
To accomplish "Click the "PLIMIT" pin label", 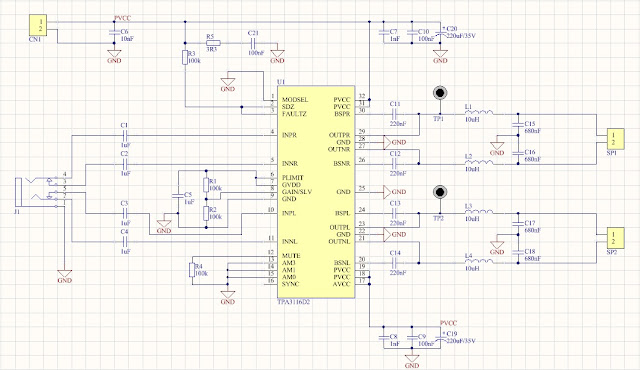I will tap(293, 178).
